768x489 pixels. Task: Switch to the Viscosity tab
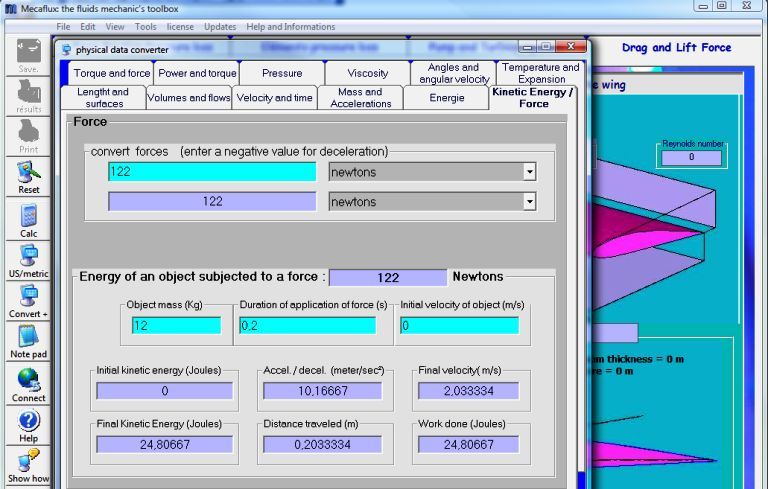(367, 73)
